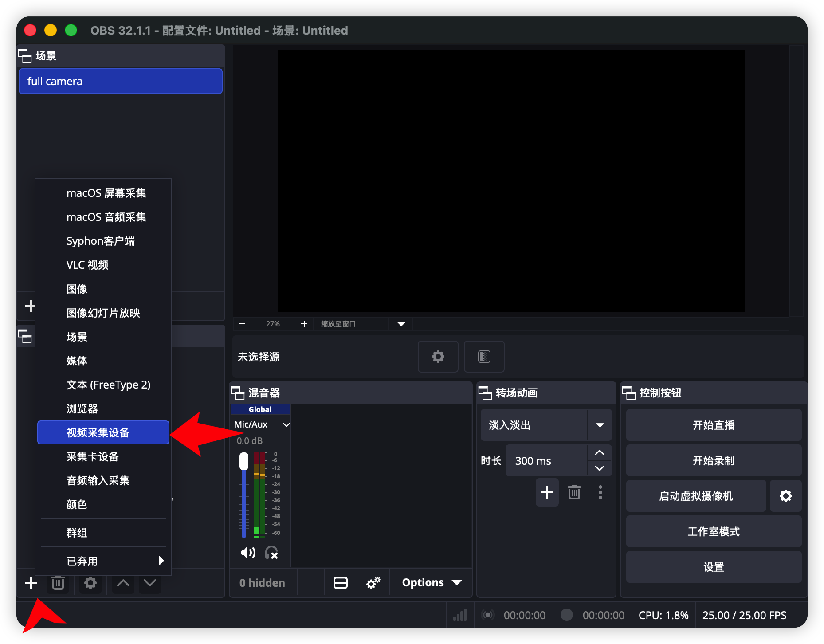824x644 pixels.
Task: Open virtual camera settings gear icon
Action: click(785, 496)
